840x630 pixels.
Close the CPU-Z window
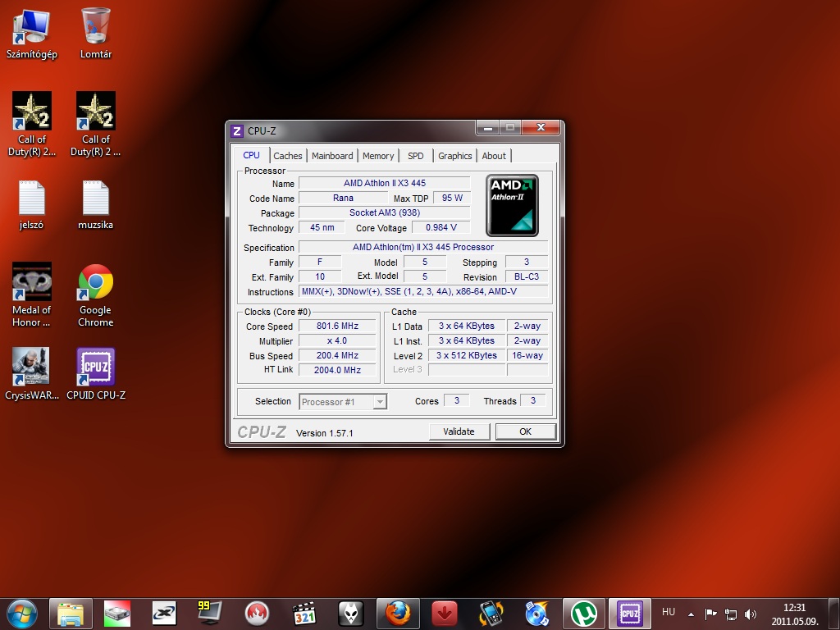point(541,128)
